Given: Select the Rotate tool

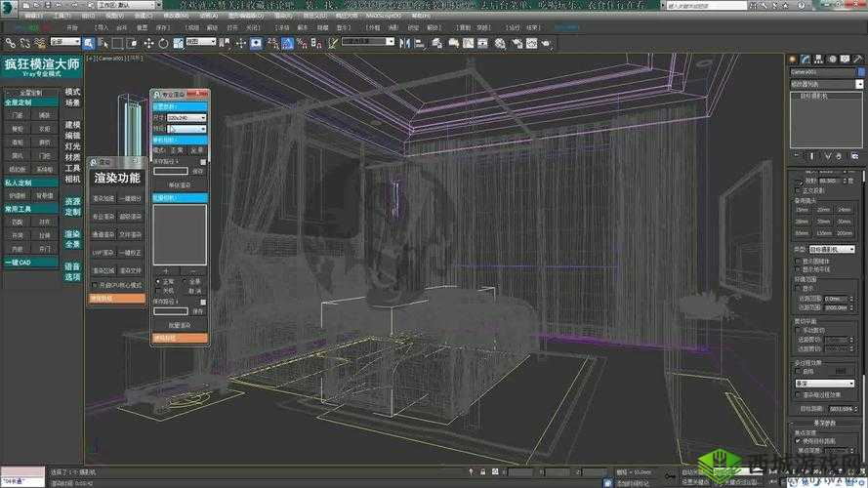Looking at the screenshot, I should pos(163,43).
